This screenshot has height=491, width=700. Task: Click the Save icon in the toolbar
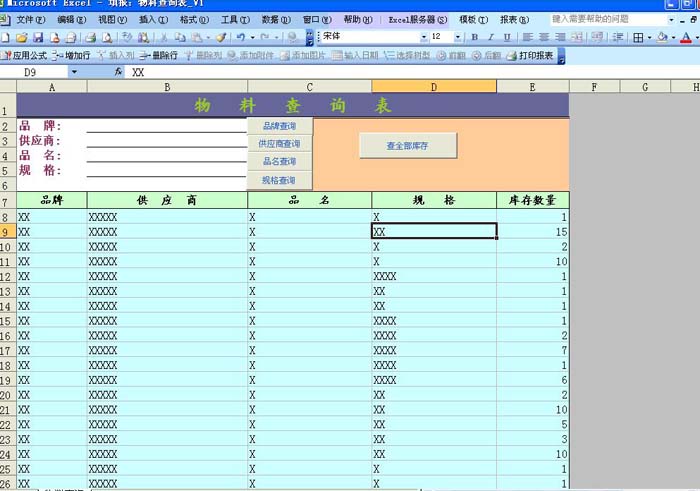pos(38,38)
